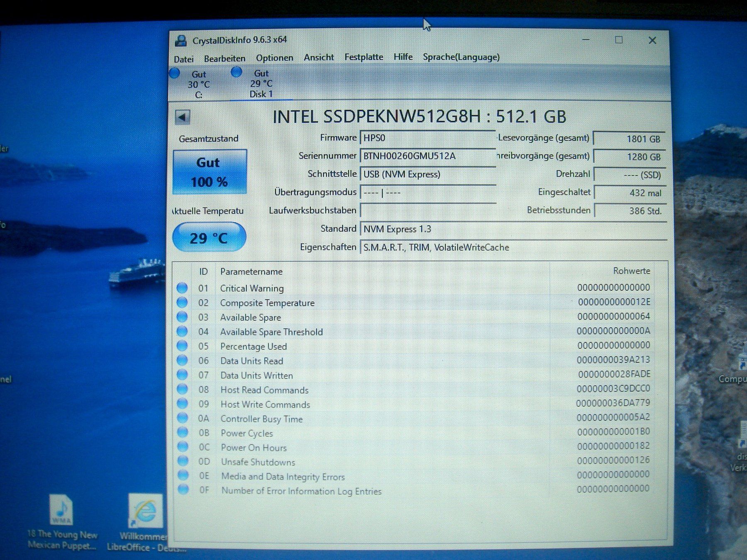Click the blue dot next to Percentage Used

coord(183,346)
